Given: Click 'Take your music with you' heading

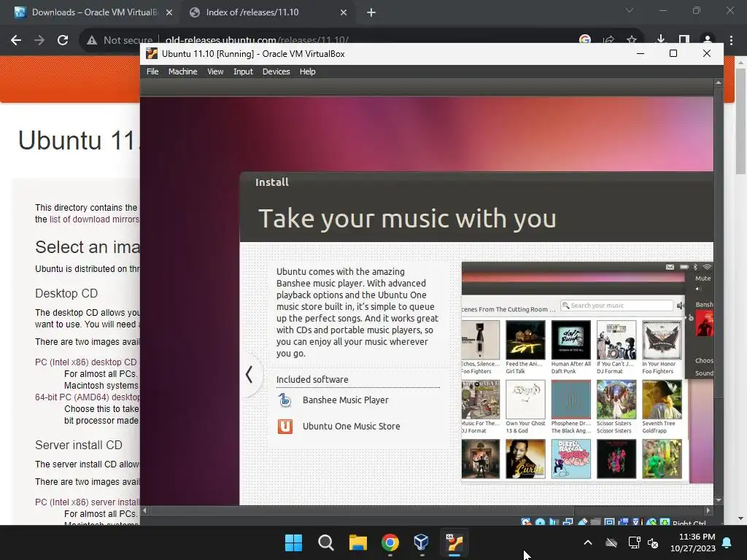Looking at the screenshot, I should 407,219.
